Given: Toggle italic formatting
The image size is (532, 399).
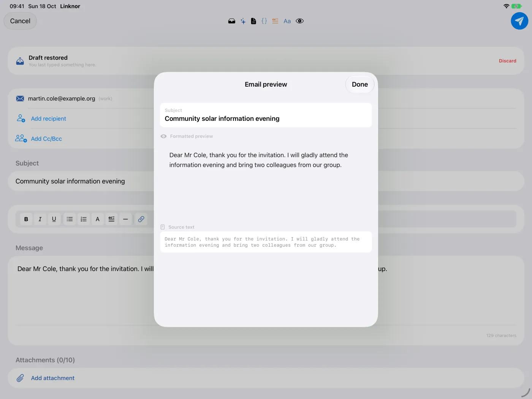Looking at the screenshot, I should (x=40, y=219).
